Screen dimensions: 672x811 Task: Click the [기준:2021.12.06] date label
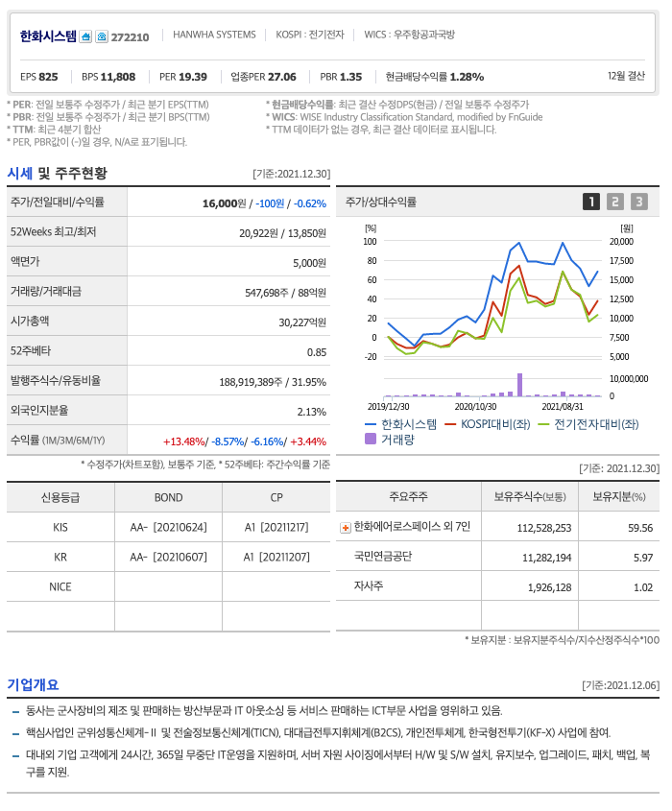pyautogui.click(x=621, y=686)
